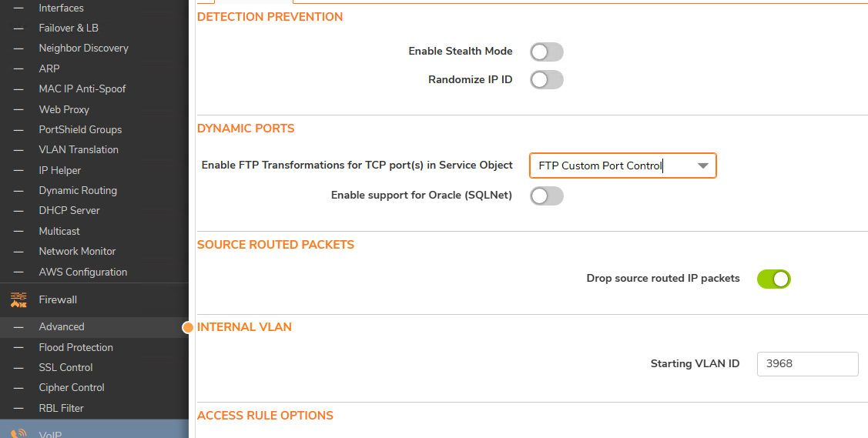The height and width of the screenshot is (438, 868).
Task: Click the Starting VLAN ID field
Action: [808, 364]
